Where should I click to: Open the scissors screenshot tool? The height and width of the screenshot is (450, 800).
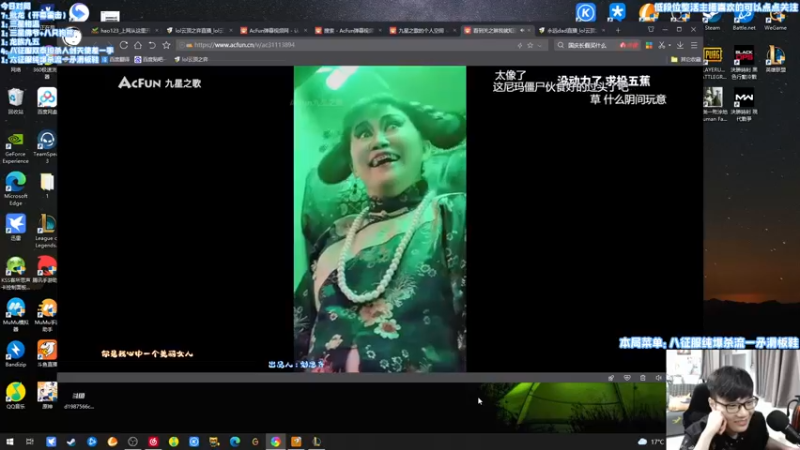point(661,45)
